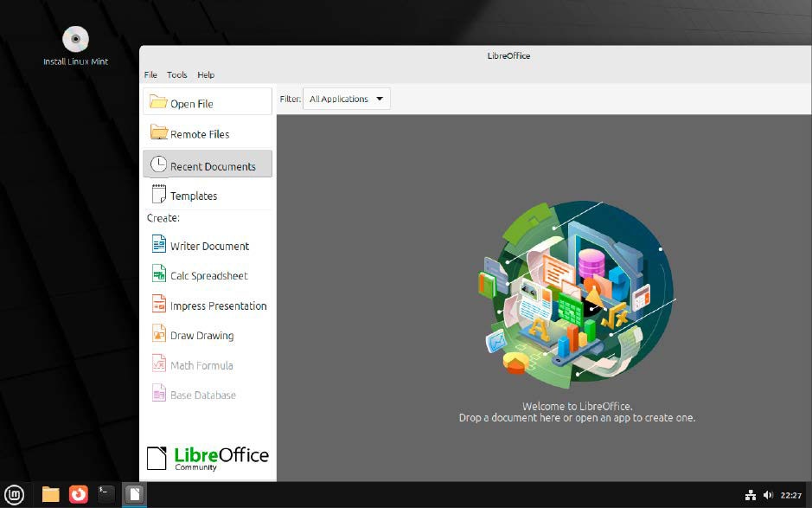Open the Tools menu
Viewport: 812px width, 508px height.
[176, 74]
